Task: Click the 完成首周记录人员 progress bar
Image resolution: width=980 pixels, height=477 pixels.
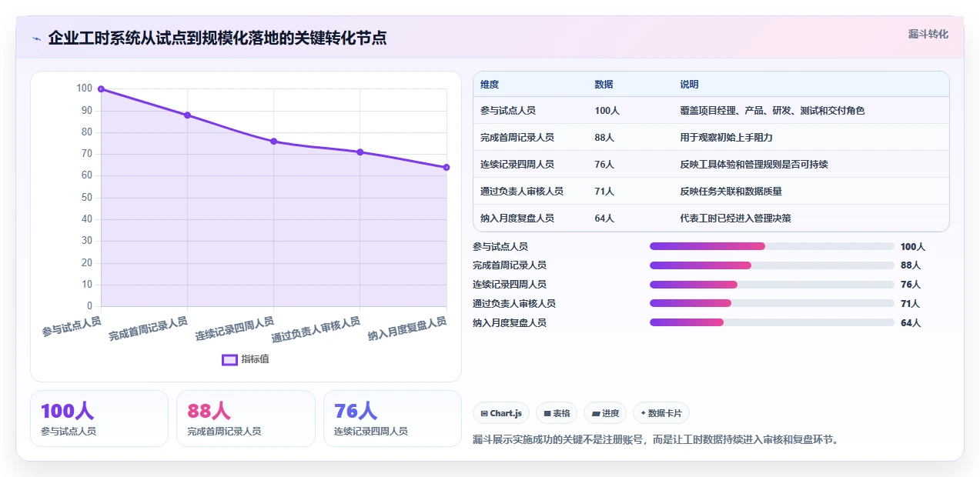Action: pos(772,265)
